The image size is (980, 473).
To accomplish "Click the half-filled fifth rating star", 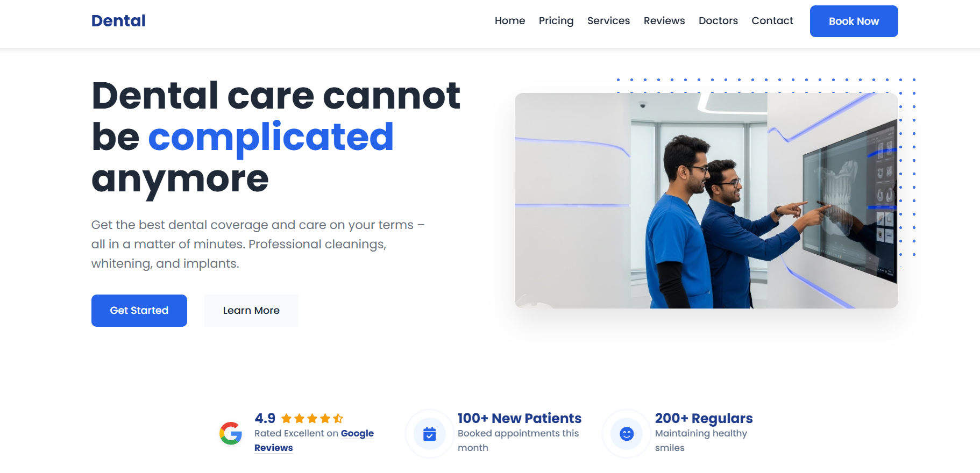I will coord(338,418).
